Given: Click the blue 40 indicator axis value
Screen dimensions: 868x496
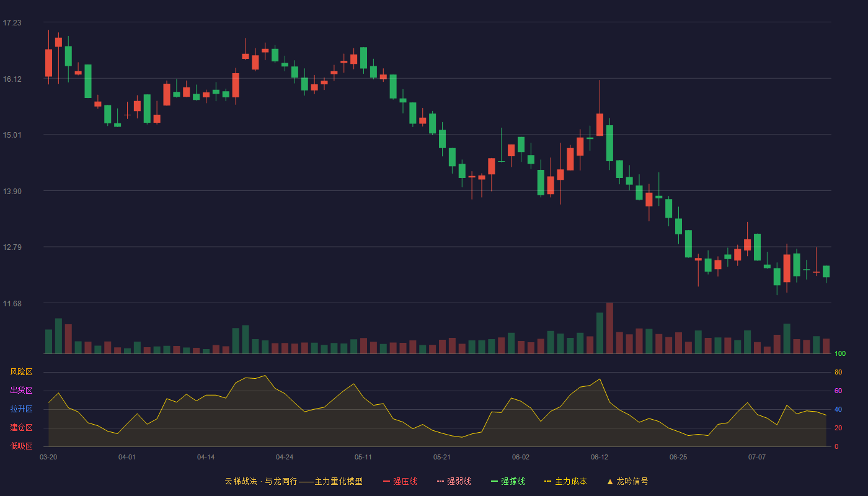Looking at the screenshot, I should [838, 410].
